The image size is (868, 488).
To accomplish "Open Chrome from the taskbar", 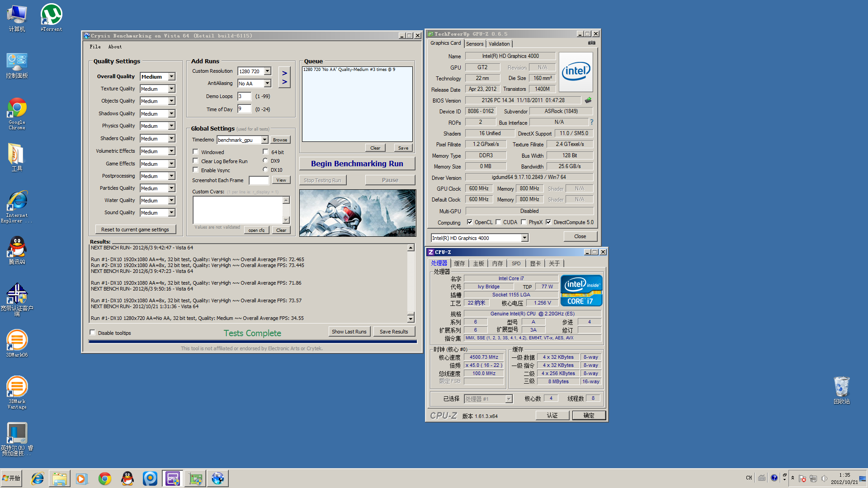I will coord(105,479).
